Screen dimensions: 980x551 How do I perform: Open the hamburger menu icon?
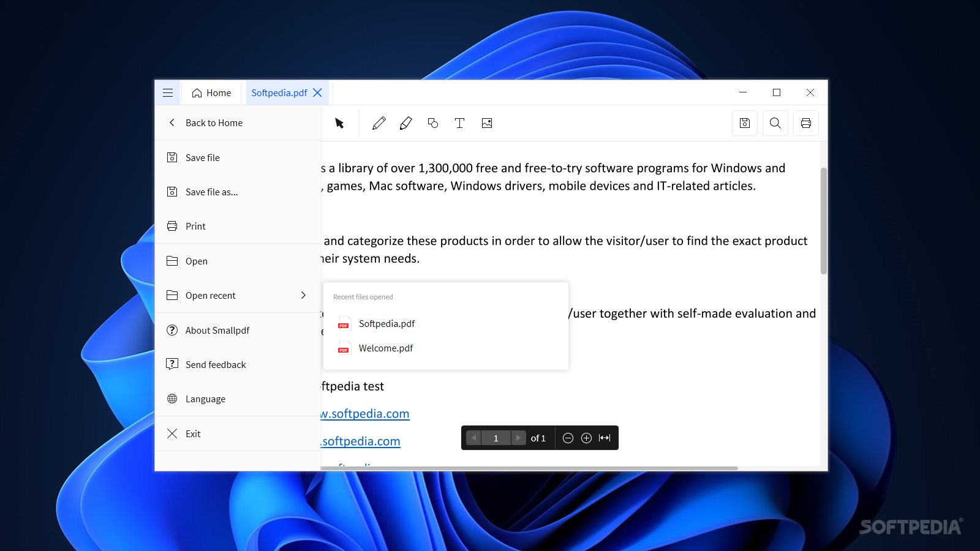(168, 92)
